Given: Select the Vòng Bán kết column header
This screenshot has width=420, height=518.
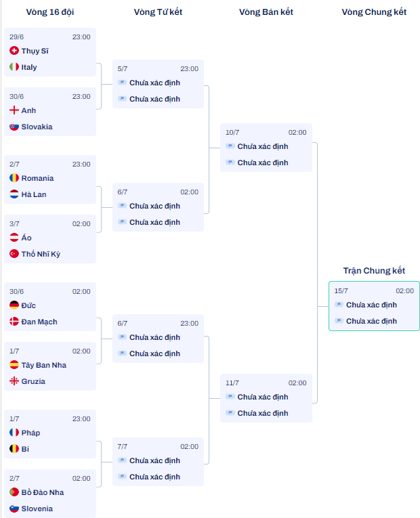Looking at the screenshot, I should click(266, 12).
